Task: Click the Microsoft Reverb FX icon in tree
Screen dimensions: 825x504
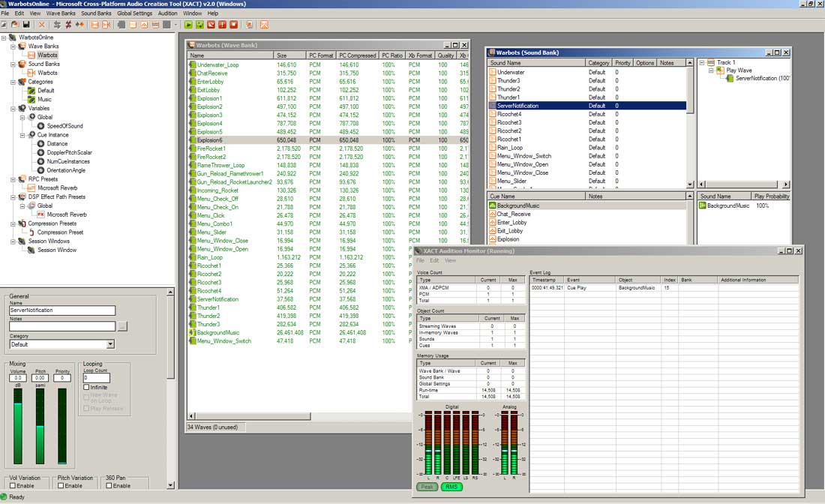Action: tap(41, 214)
